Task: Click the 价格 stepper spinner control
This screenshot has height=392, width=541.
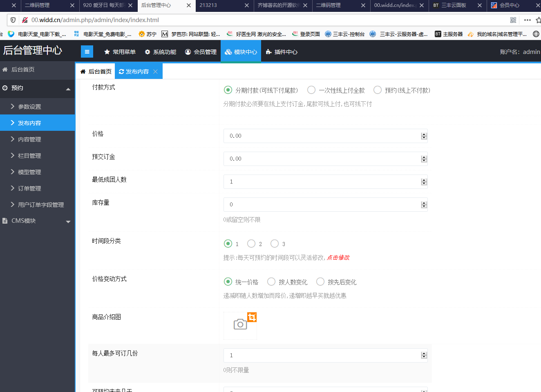Action: [x=424, y=136]
